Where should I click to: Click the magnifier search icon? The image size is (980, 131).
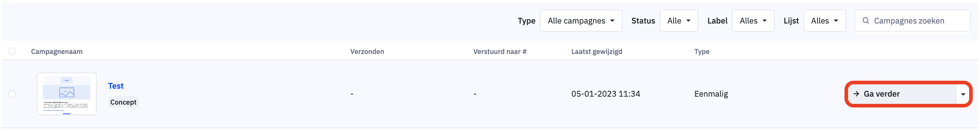[x=865, y=21]
